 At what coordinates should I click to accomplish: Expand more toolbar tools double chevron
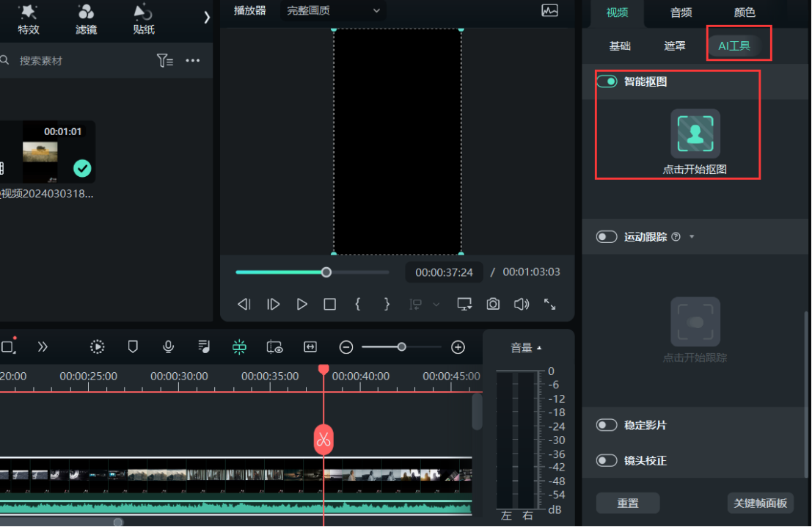click(x=43, y=346)
